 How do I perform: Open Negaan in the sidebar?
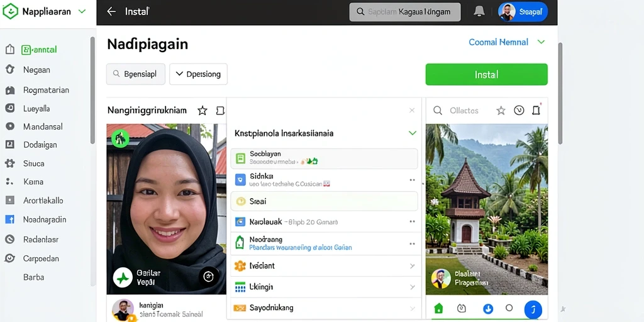(x=36, y=70)
